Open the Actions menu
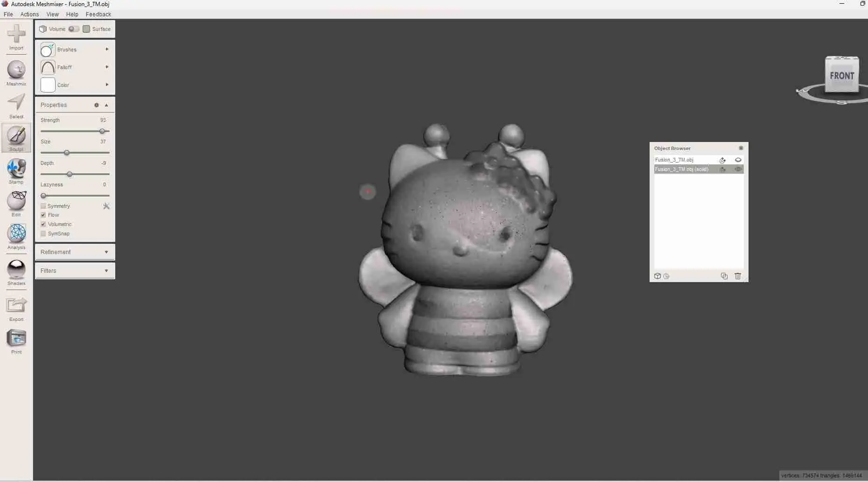The width and height of the screenshot is (868, 482). [29, 14]
